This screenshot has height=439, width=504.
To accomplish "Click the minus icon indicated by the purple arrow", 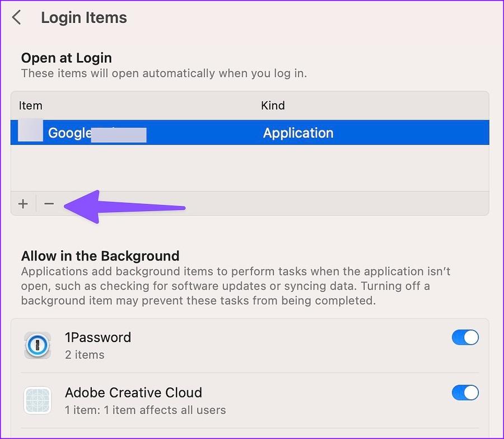I will 49,203.
